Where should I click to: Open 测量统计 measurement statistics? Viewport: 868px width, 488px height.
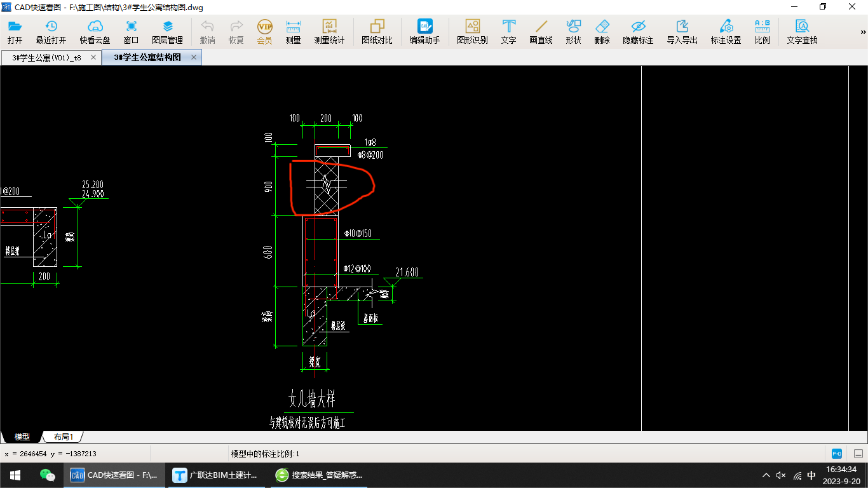(x=329, y=32)
